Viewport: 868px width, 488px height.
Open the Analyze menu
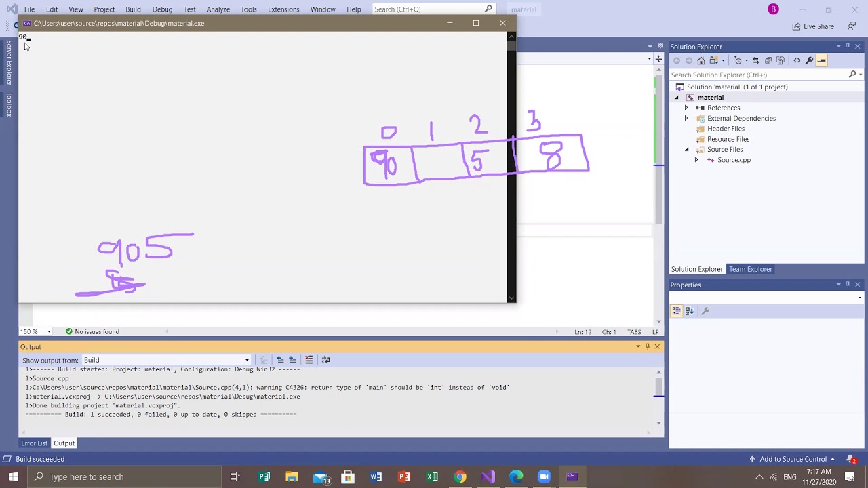point(218,9)
